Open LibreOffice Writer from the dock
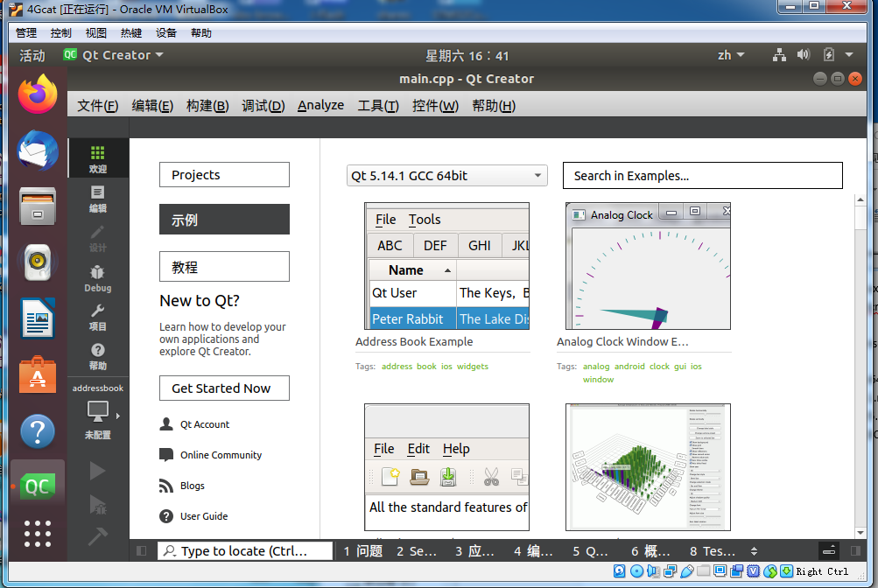This screenshot has width=878, height=588. 38,318
